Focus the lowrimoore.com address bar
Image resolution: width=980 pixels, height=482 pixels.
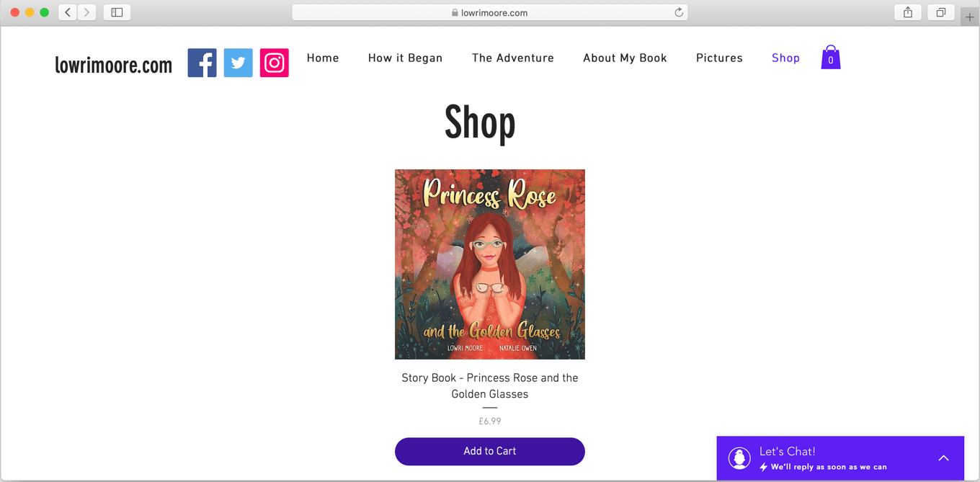click(490, 12)
